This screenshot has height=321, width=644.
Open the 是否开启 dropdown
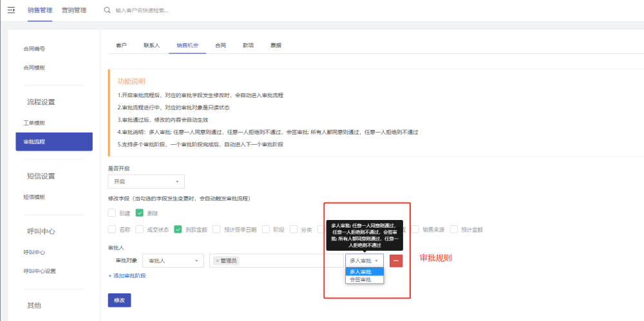click(x=146, y=181)
